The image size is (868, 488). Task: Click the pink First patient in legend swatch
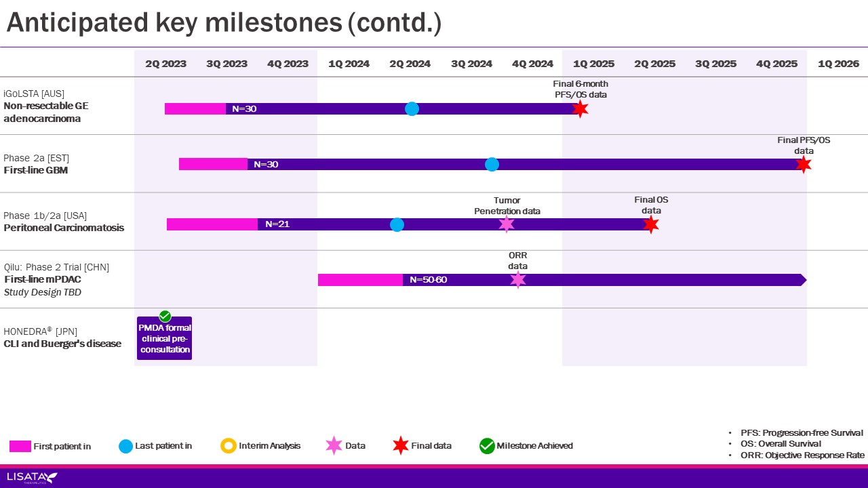tap(20, 446)
